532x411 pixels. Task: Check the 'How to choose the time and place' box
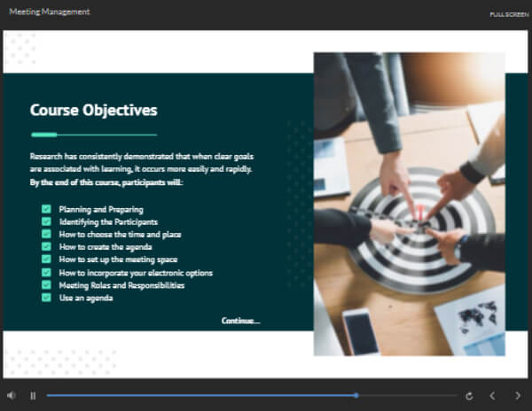(x=45, y=234)
